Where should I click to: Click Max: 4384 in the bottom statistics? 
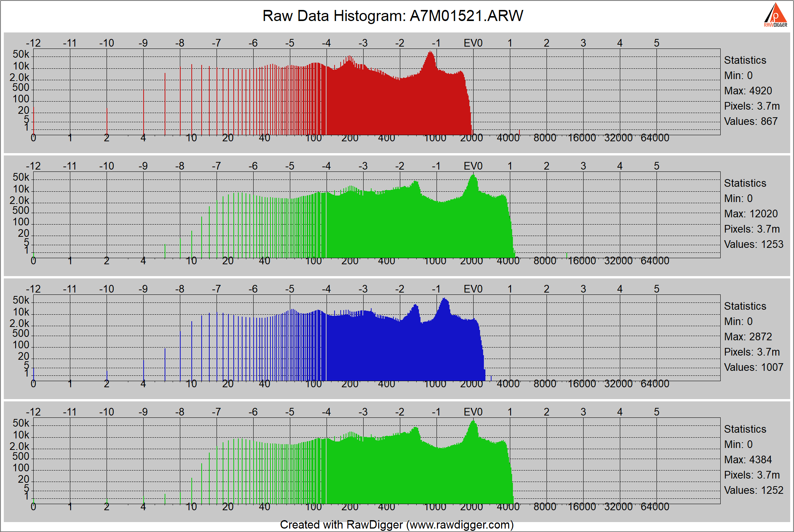coord(748,460)
